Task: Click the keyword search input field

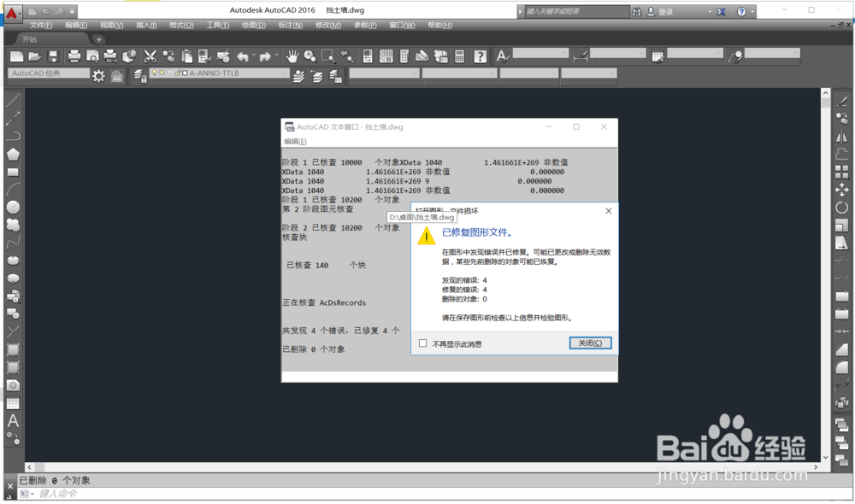Action: pos(576,11)
